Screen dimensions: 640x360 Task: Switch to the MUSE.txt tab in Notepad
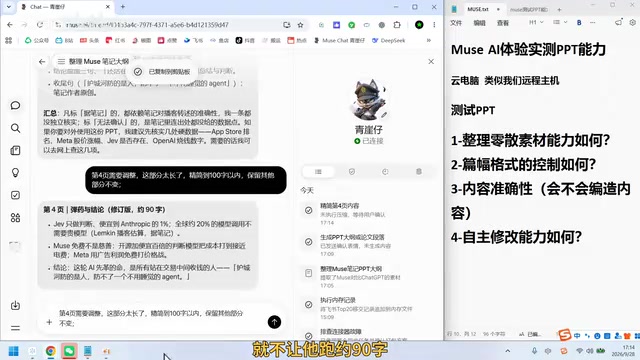pos(478,9)
